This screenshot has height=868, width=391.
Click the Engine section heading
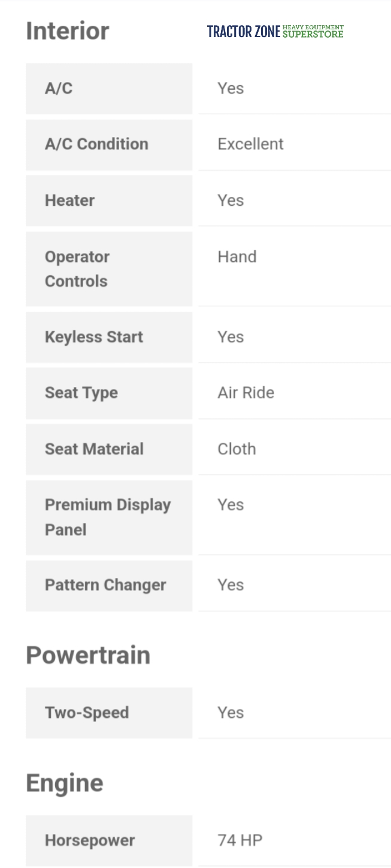click(65, 783)
